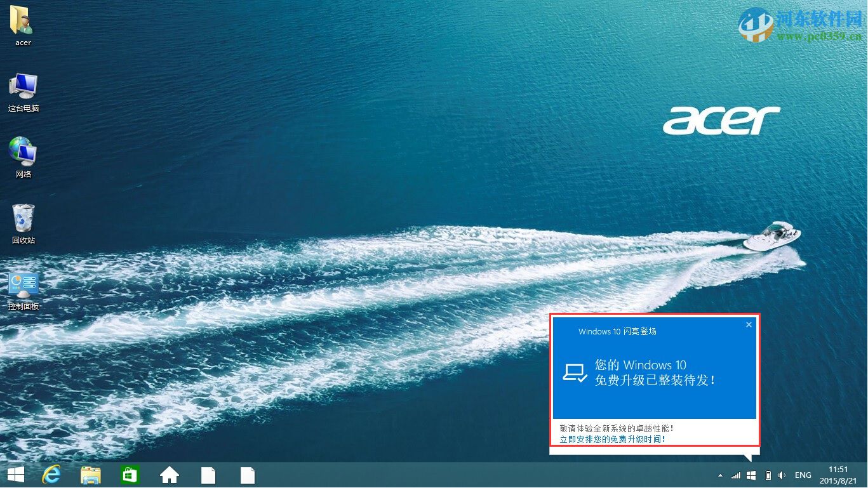Open the Start menu
868x488 pixels.
pyautogui.click(x=14, y=475)
